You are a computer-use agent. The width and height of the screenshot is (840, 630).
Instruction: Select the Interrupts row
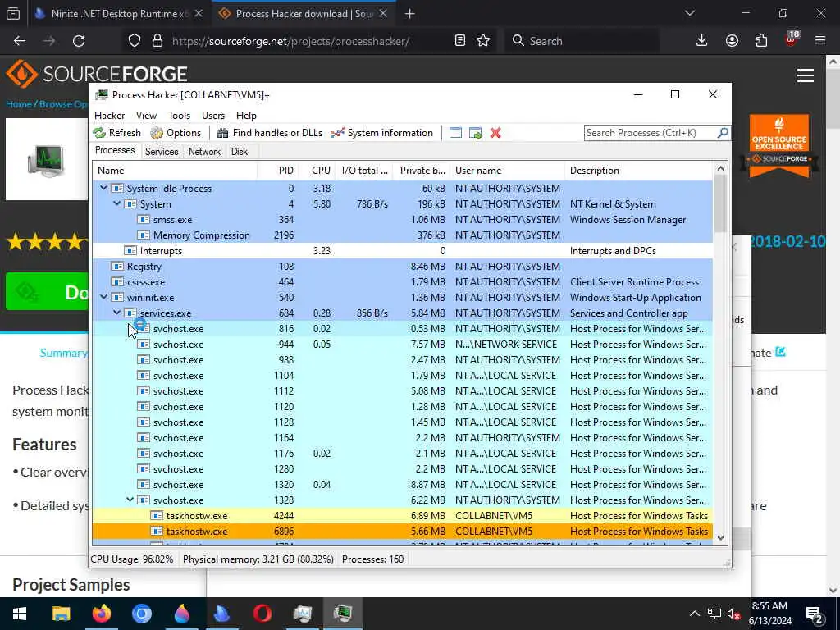pyautogui.click(x=402, y=251)
